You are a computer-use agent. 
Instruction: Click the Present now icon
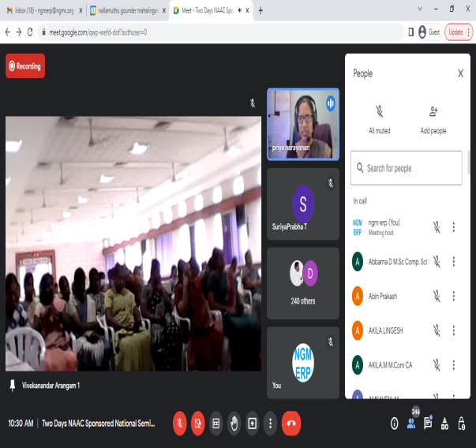tap(252, 424)
